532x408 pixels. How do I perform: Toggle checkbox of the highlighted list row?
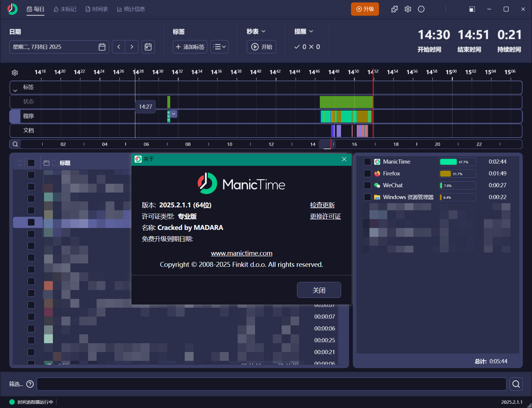point(31,222)
